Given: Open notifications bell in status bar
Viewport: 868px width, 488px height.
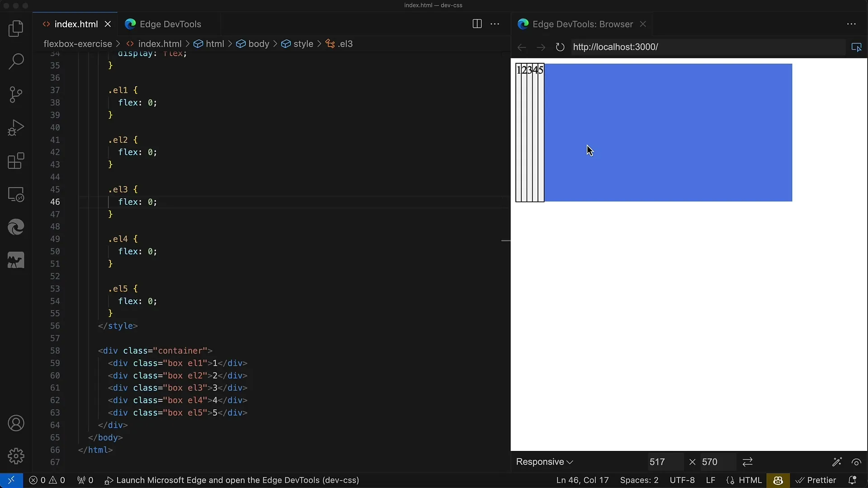Looking at the screenshot, I should (x=852, y=480).
